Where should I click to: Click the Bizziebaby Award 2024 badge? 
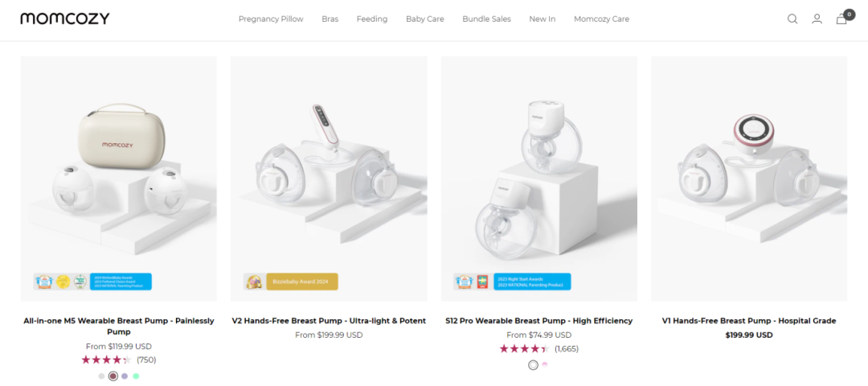click(291, 281)
